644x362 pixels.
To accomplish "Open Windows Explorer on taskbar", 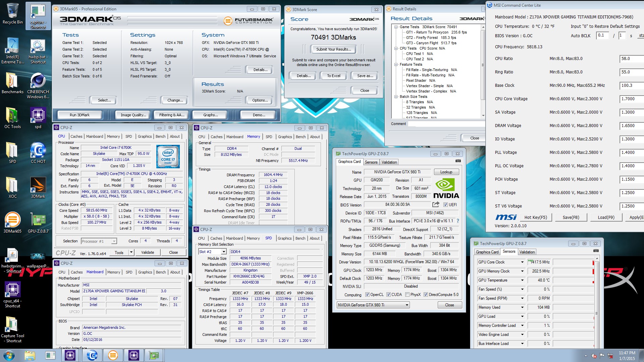I will pos(30,355).
